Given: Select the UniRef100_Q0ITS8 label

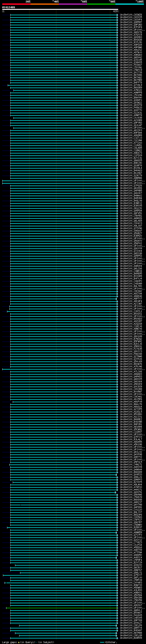Looking at the screenshot, I should [131, 72].
